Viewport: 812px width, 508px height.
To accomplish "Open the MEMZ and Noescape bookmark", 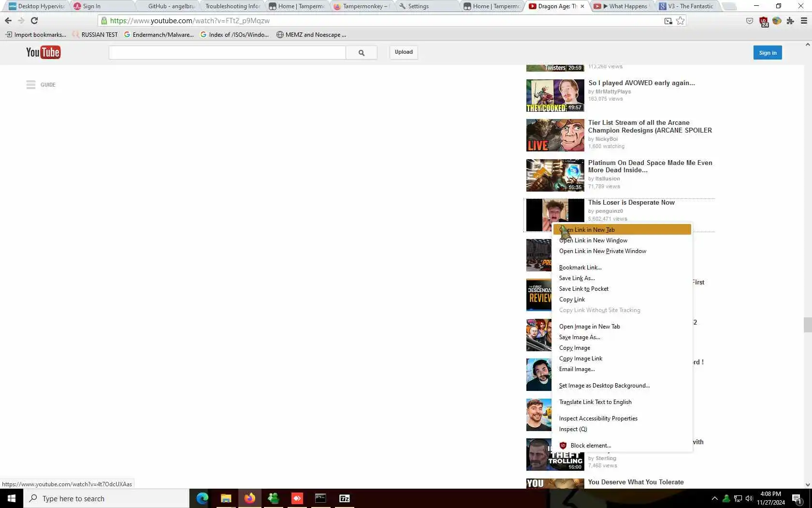I will point(311,35).
